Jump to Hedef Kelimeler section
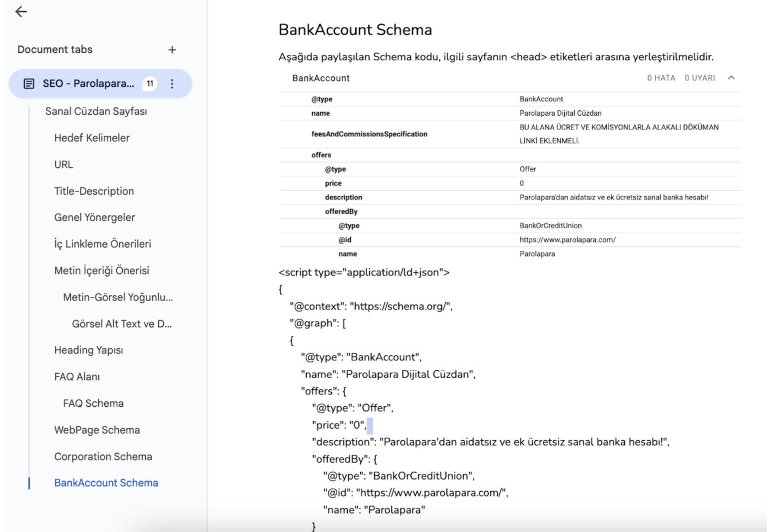The width and height of the screenshot is (767, 532). (x=92, y=138)
